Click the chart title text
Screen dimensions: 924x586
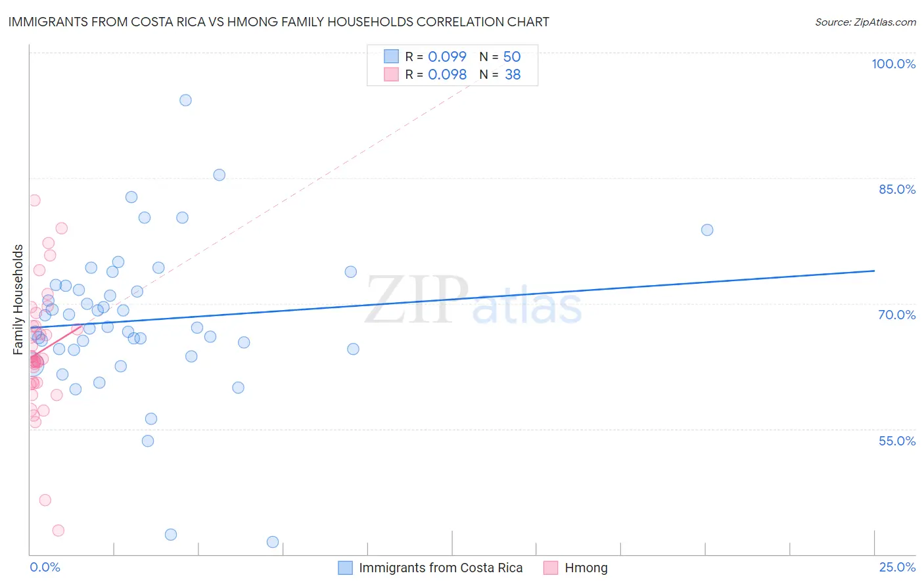[x=279, y=22]
